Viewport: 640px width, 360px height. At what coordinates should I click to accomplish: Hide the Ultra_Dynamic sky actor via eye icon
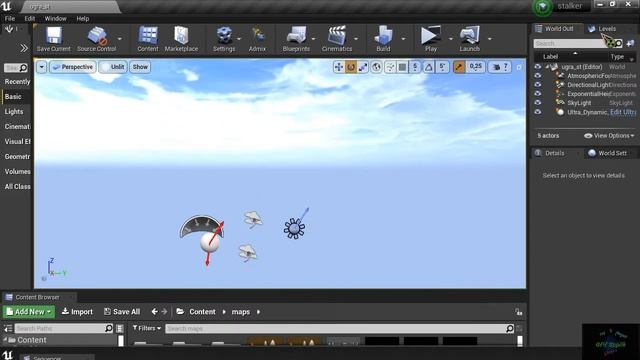coord(538,112)
